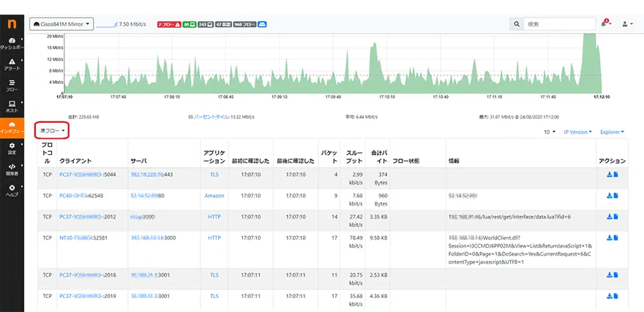Image resolution: width=644 pixels, height=312 pixels.
Task: Click the 7.50 Mbit/s throughput sparkline
Action: coord(107,25)
